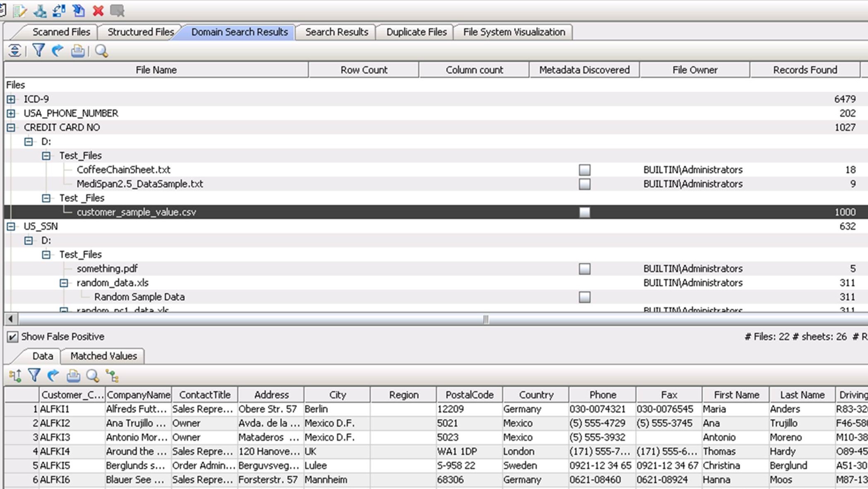
Task: Collapse the US_SSN tree node
Action: [x=11, y=226]
